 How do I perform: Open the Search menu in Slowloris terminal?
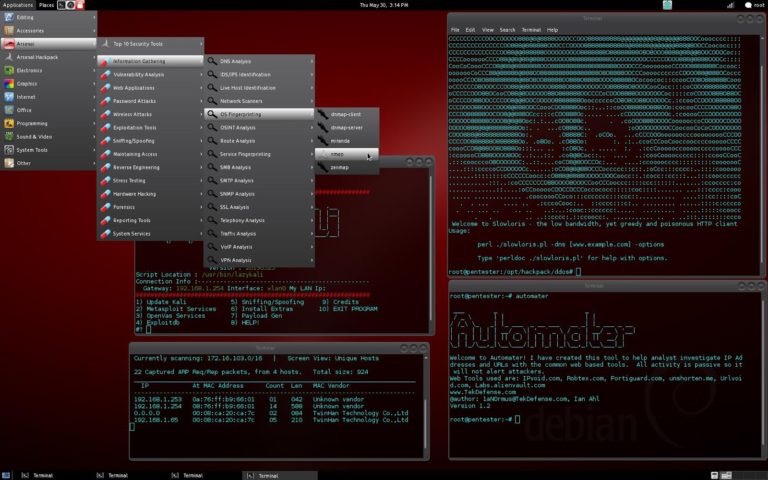coord(507,30)
